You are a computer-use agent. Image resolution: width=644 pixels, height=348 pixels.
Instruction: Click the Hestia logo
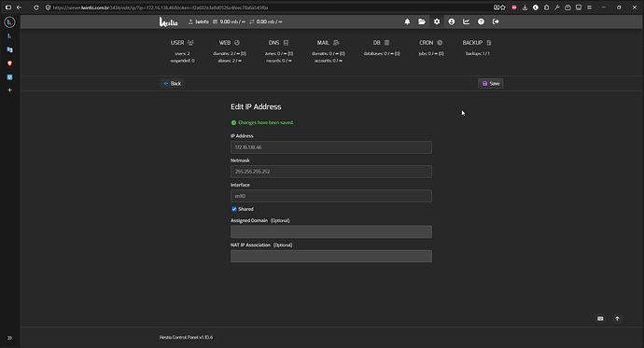168,21
